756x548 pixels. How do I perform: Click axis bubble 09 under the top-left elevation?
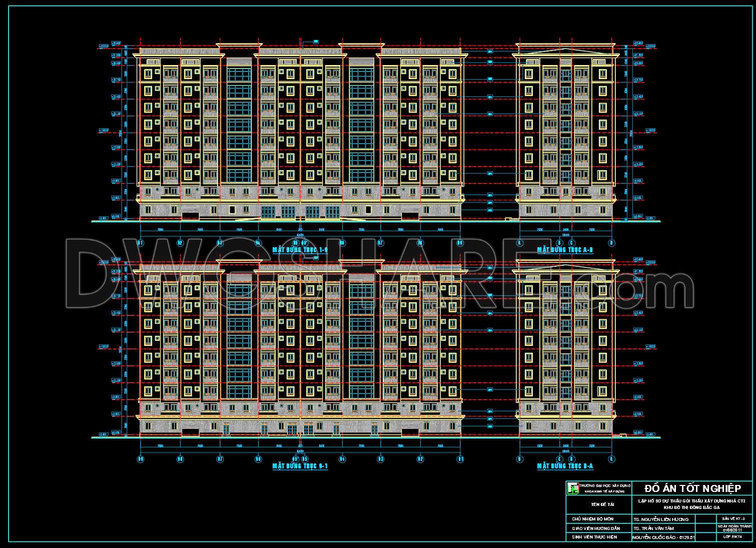[x=460, y=243]
